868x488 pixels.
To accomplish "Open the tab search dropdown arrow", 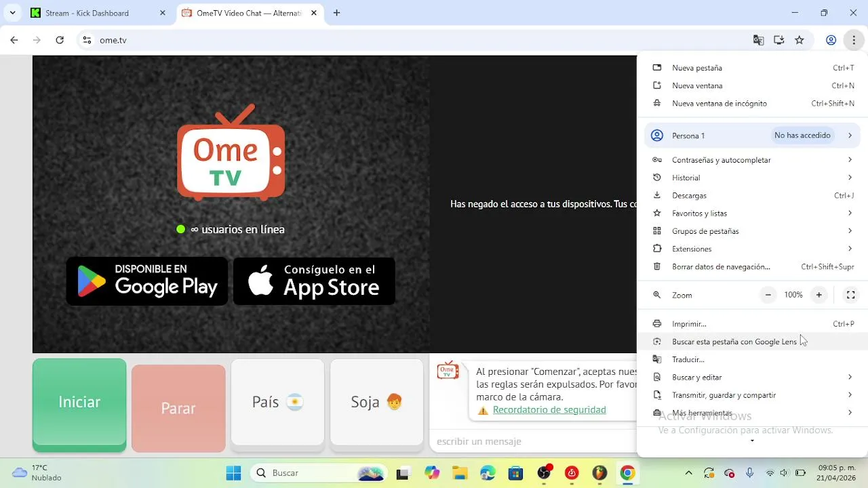I will coord(12,13).
